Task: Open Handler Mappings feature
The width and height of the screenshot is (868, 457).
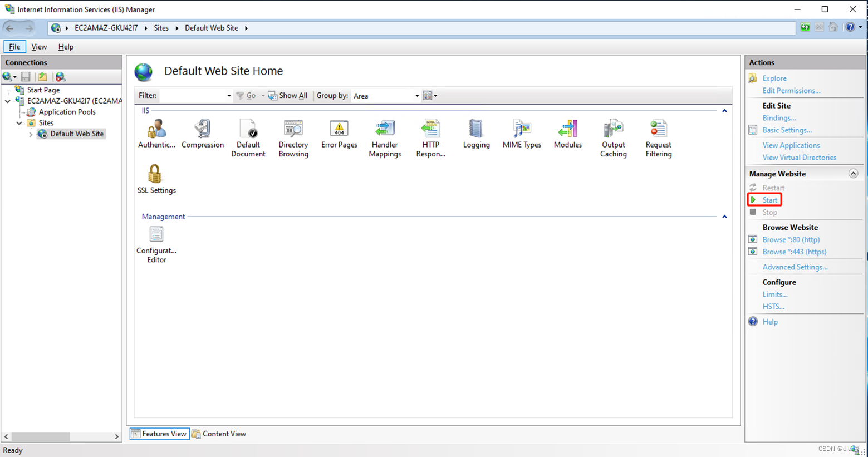Action: [x=385, y=139]
